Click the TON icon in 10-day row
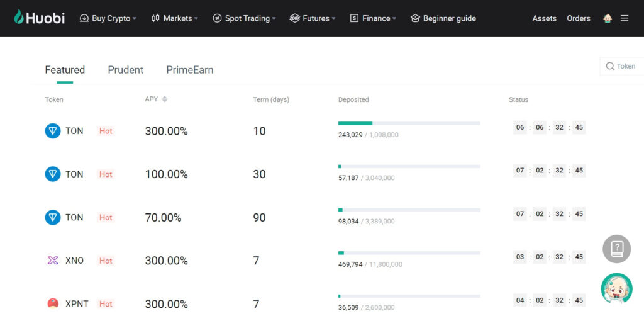 tap(53, 131)
